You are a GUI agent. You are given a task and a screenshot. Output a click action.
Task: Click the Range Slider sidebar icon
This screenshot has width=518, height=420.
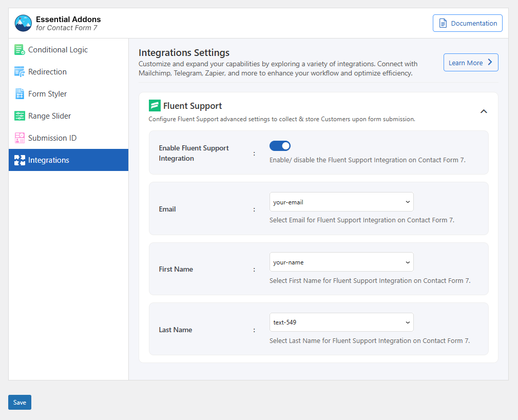click(20, 116)
